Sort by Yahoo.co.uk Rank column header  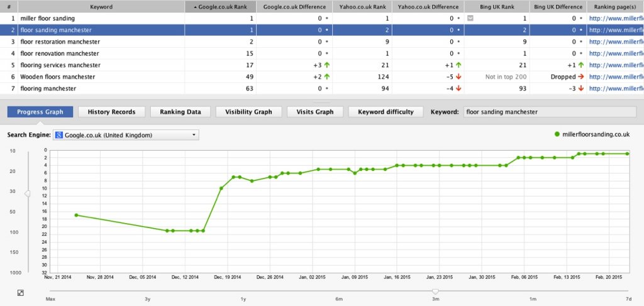362,6
